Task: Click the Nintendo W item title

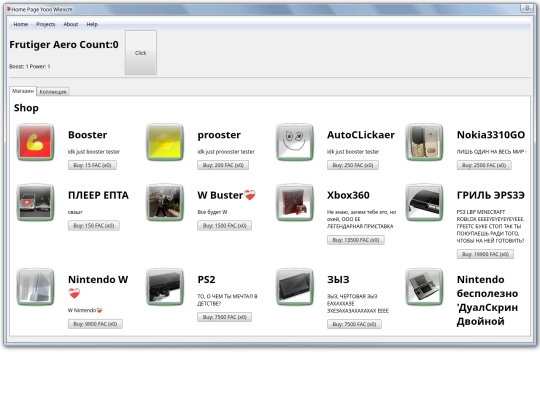Action: [98, 286]
